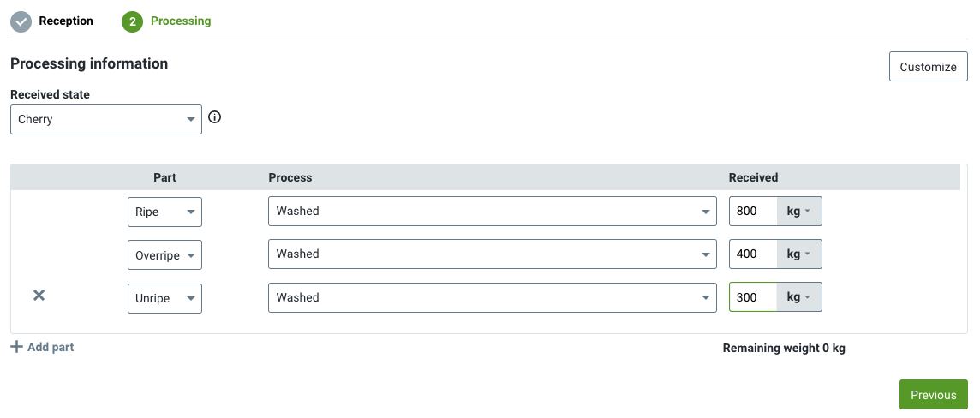This screenshot has height=418, width=980.
Task: Open the Ripe part dropdown
Action: (x=165, y=212)
